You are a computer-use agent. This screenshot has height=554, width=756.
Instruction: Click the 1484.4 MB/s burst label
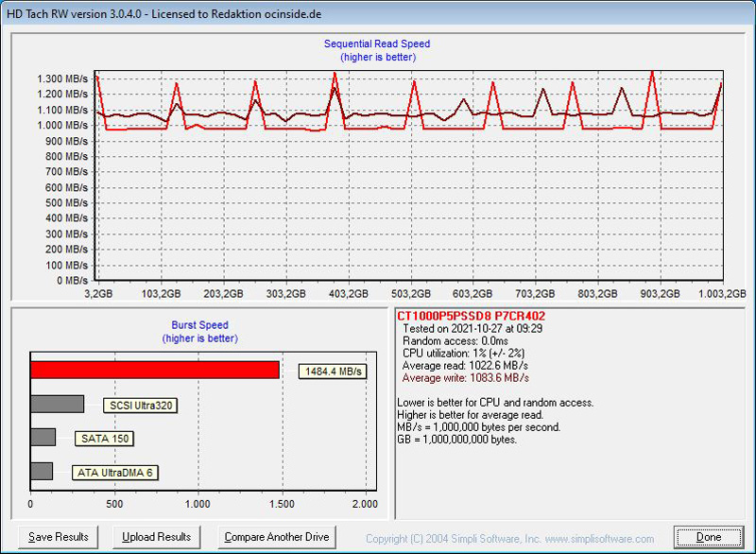[x=334, y=372]
